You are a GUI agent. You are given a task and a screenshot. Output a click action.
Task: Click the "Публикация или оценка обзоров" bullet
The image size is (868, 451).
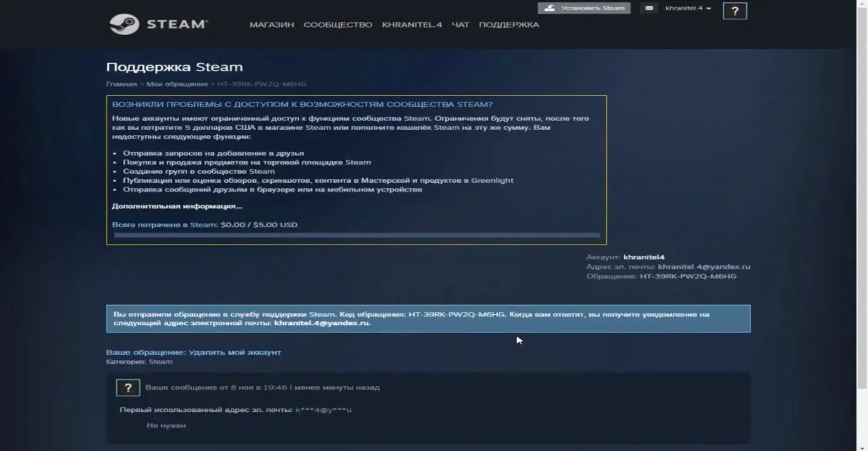point(318,180)
